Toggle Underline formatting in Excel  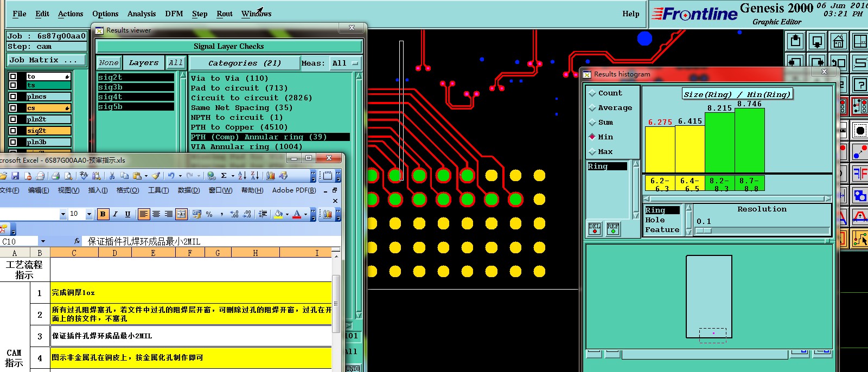tap(127, 214)
